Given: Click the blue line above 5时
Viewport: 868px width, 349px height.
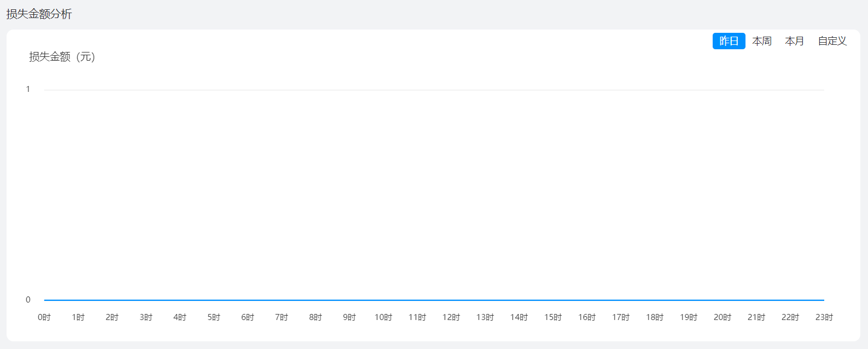Looking at the screenshot, I should 214,300.
